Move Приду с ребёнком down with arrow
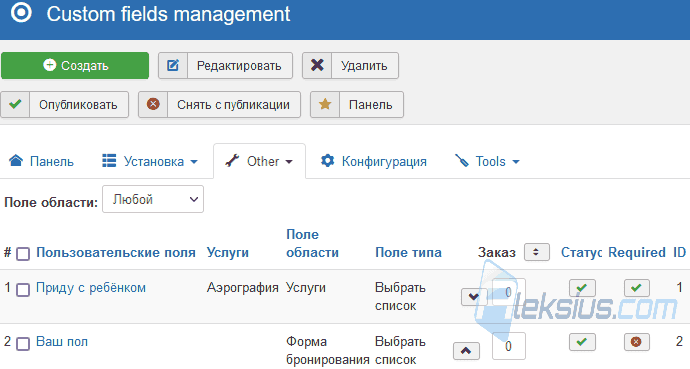 coord(473,297)
